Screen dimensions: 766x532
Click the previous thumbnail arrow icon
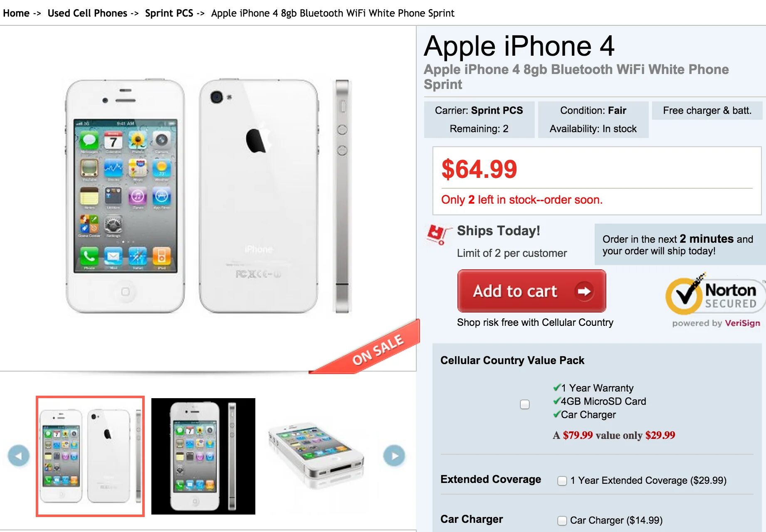point(19,456)
